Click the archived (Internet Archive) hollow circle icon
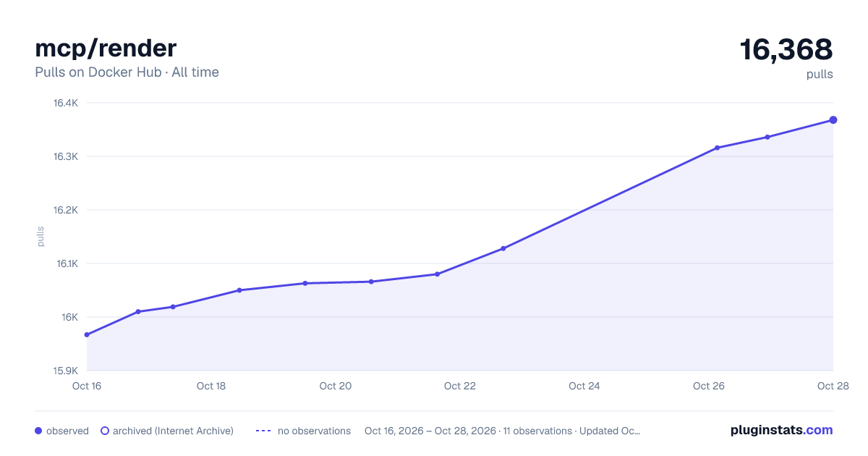 pyautogui.click(x=105, y=431)
